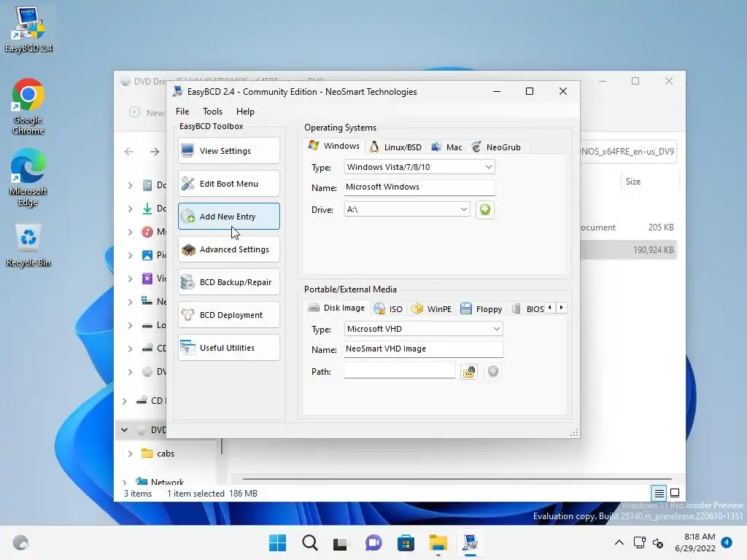Expand the cabs folder in Explorer tree
The height and width of the screenshot is (560, 747).
(x=130, y=454)
